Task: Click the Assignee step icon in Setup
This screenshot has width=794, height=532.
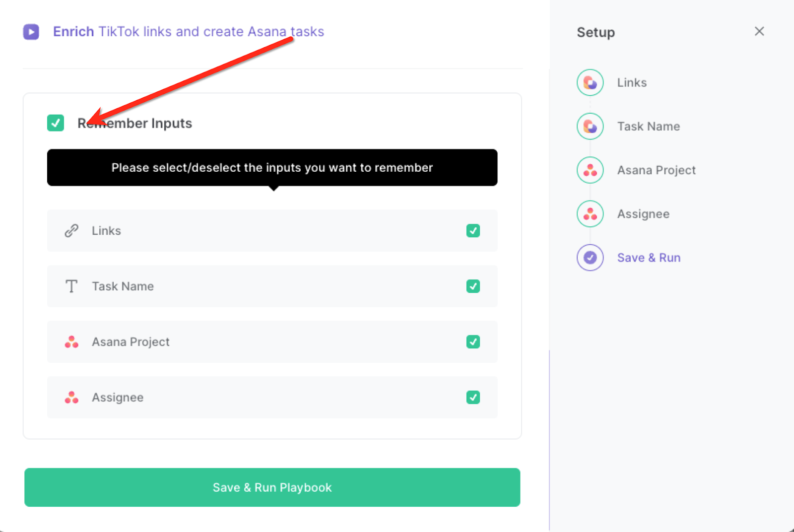Action: 590,213
